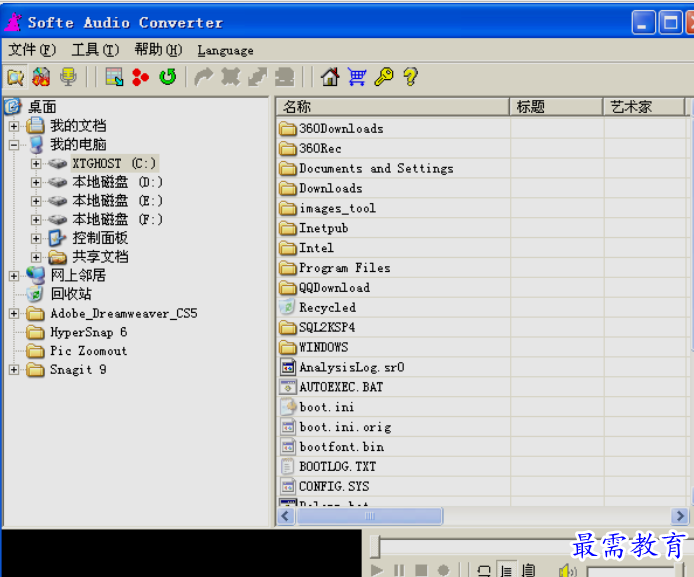Select the 360Downloads folder row
The width and height of the screenshot is (694, 577).
point(341,129)
